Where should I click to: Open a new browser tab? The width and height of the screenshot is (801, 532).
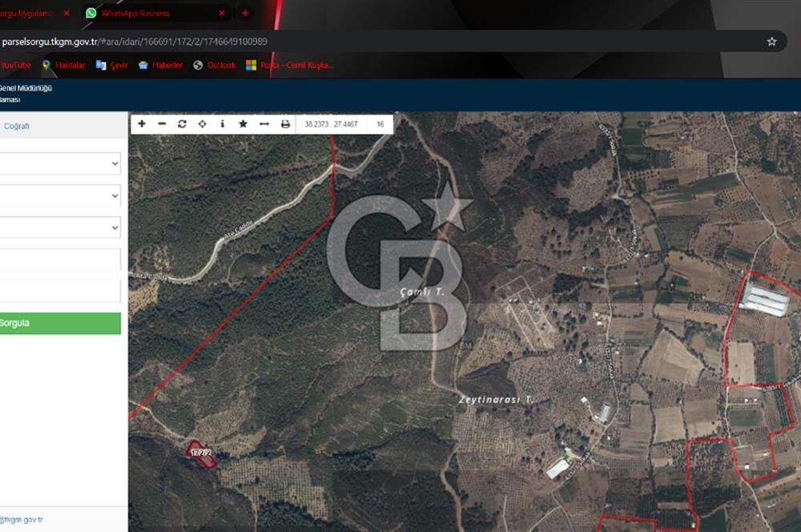click(245, 13)
